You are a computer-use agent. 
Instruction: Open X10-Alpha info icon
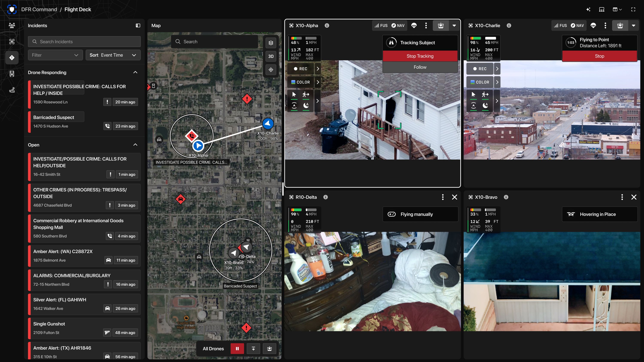tap(327, 26)
